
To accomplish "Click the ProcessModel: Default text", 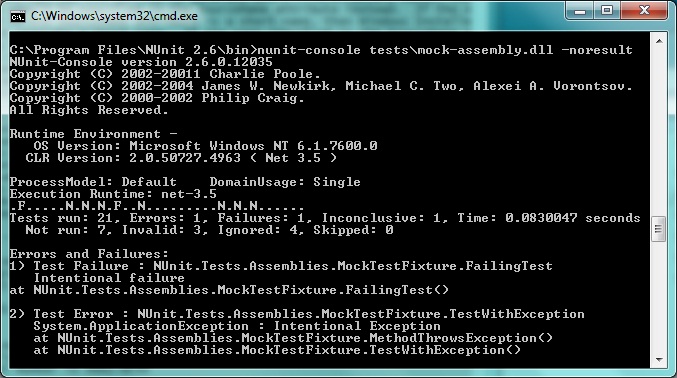I will coord(93,182).
